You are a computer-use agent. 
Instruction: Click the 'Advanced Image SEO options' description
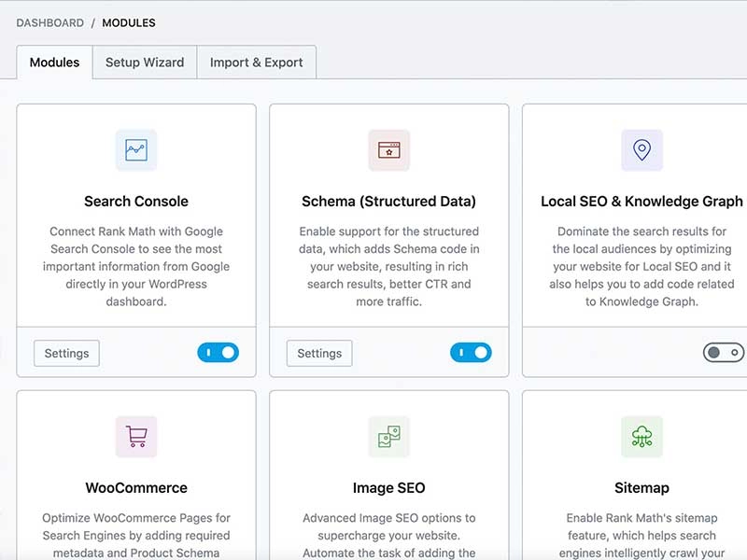[x=388, y=535]
